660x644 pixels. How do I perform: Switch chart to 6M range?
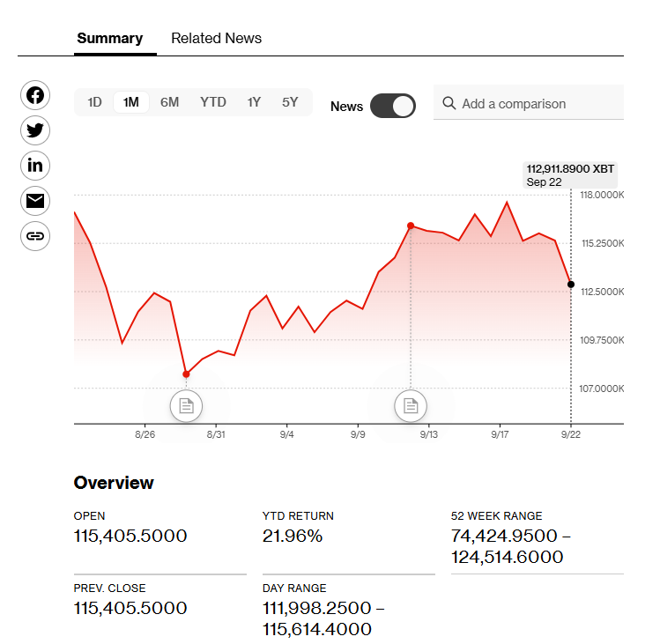(169, 102)
